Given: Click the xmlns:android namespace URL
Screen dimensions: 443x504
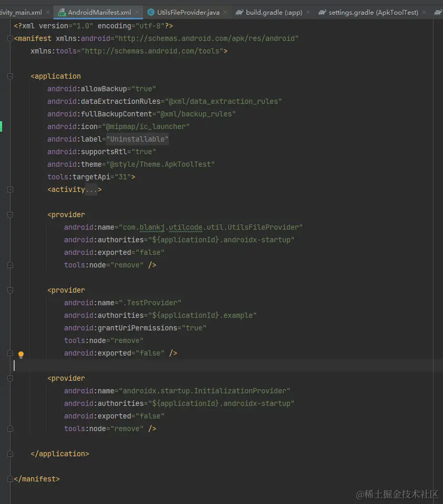Looking at the screenshot, I should [x=207, y=39].
